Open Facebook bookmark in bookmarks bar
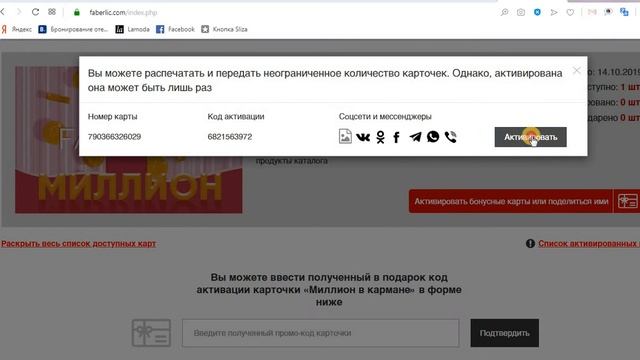Viewport: 640px width, 360px height. pos(176,29)
